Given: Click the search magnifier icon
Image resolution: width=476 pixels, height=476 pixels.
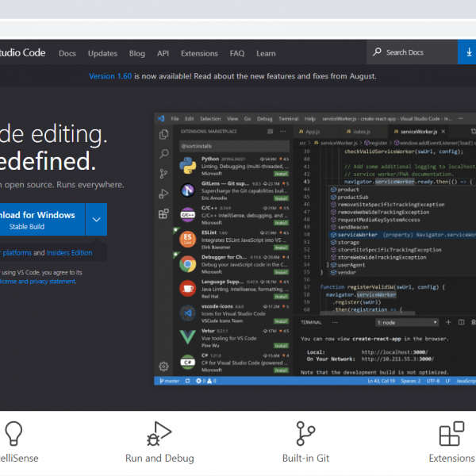Looking at the screenshot, I should click(377, 52).
